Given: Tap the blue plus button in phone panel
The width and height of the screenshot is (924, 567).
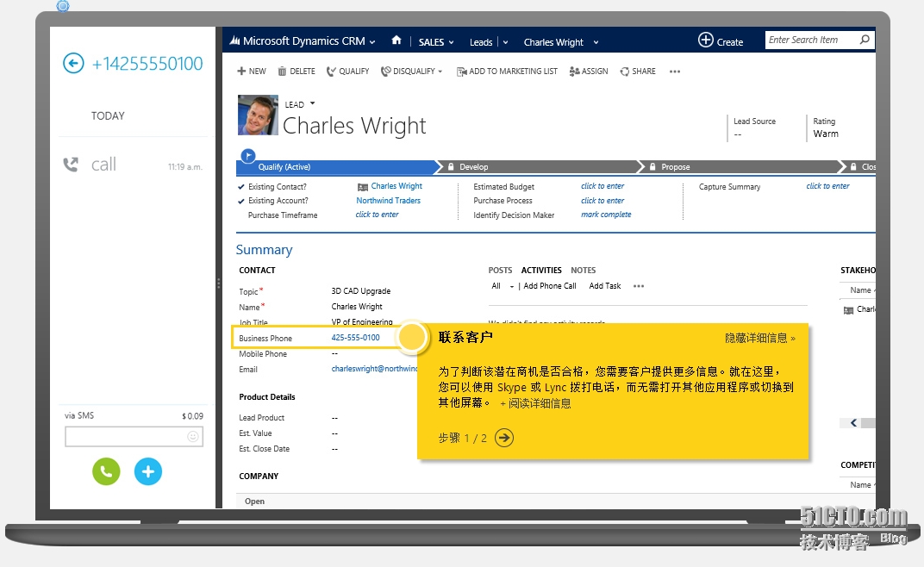Looking at the screenshot, I should tap(148, 471).
